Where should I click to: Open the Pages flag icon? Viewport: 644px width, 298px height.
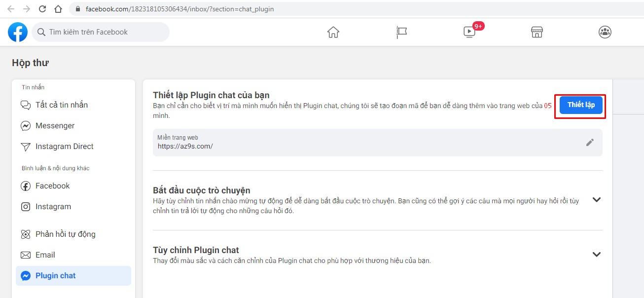[401, 32]
